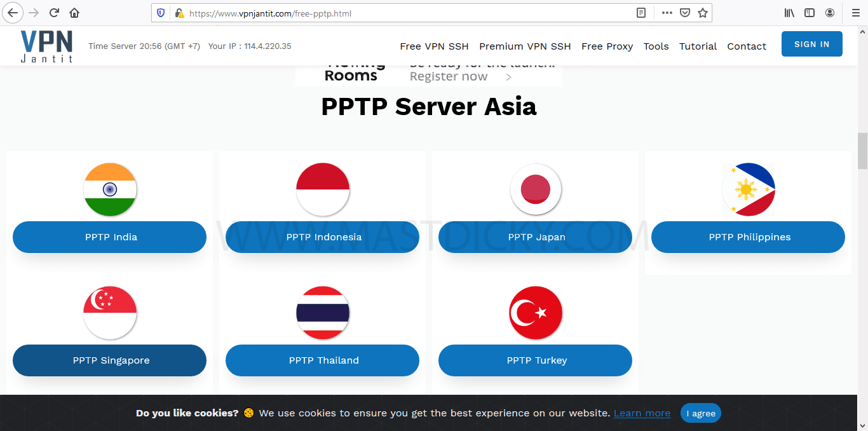Show the browser sidebars

pos(810,13)
